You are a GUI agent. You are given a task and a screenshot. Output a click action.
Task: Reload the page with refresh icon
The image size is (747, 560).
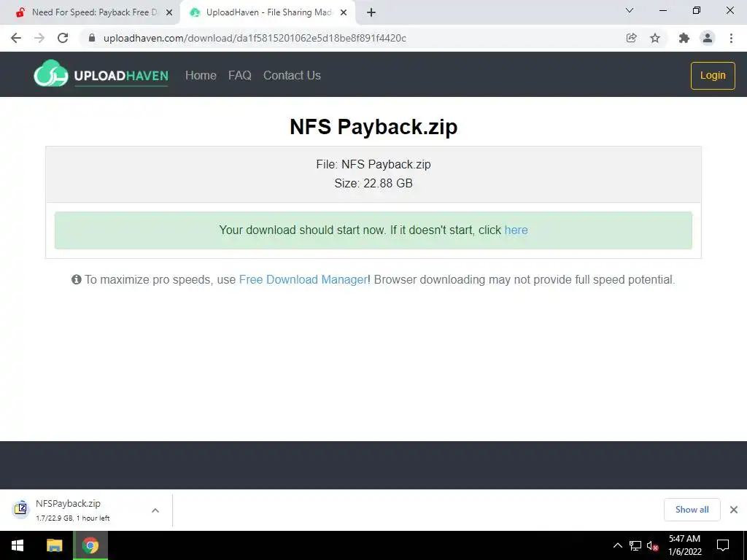tap(63, 38)
